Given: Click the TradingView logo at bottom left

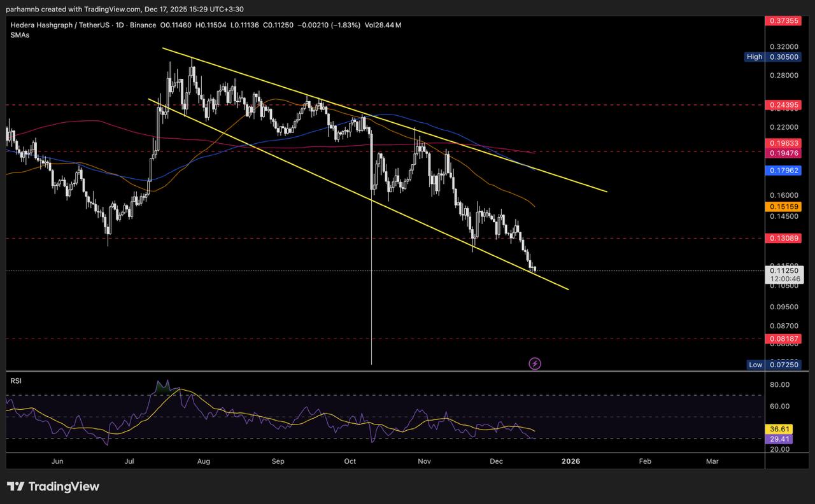Looking at the screenshot, I should 53,487.
